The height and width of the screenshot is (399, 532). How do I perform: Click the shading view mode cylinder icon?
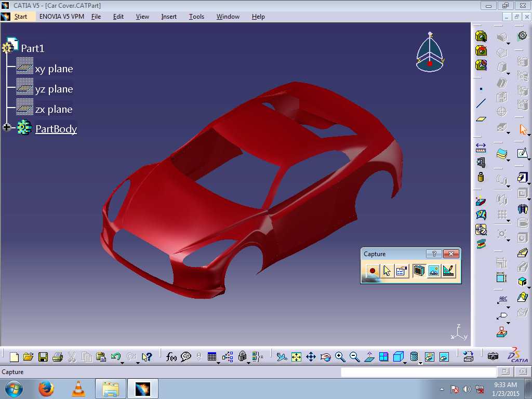point(414,356)
